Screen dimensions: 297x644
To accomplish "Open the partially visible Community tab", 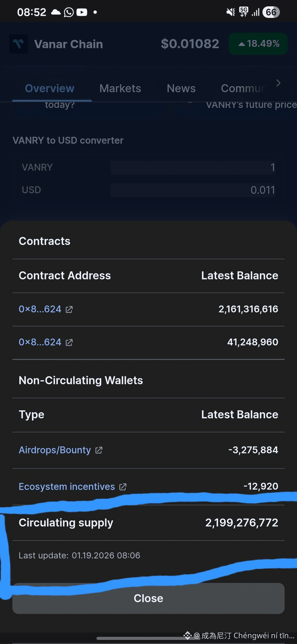I will click(243, 88).
